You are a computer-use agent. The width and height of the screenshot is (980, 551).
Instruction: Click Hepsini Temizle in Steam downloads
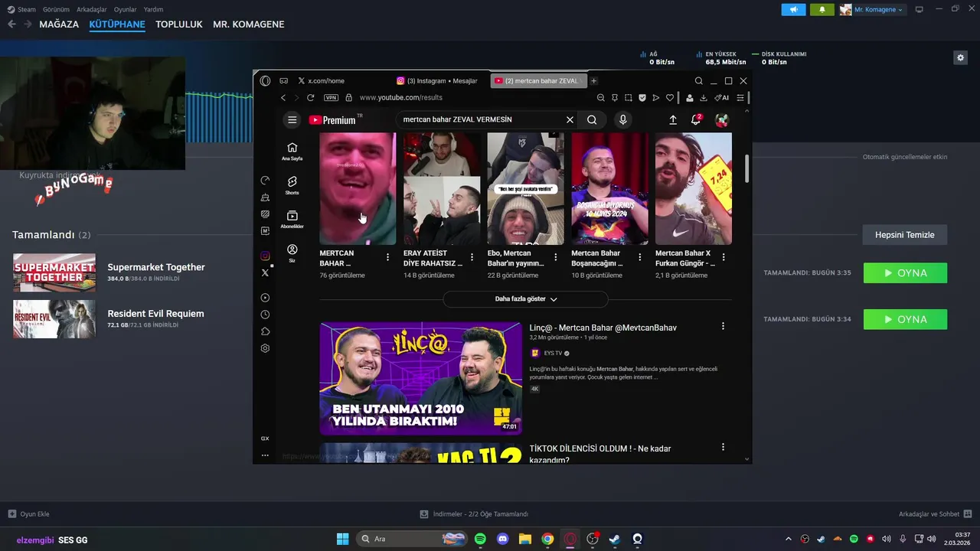click(x=905, y=235)
